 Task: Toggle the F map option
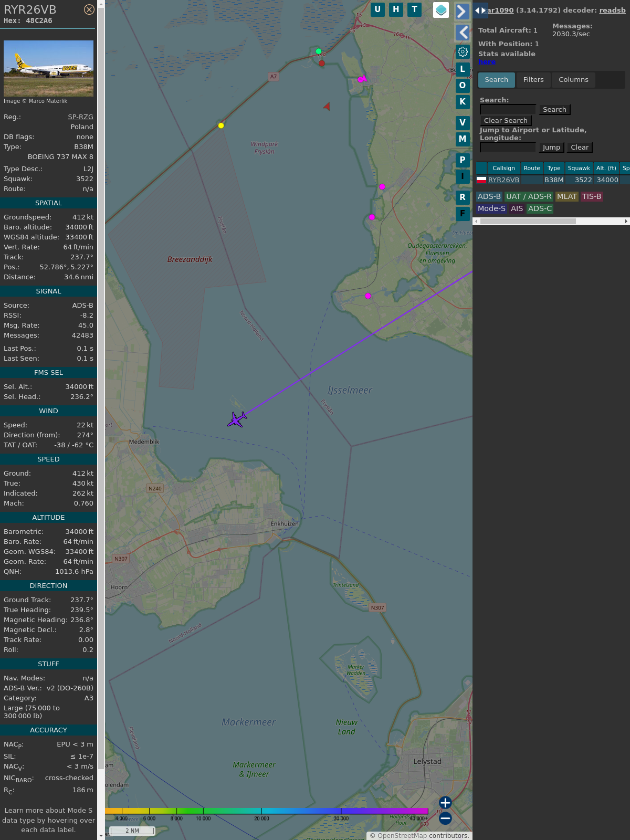pos(463,214)
